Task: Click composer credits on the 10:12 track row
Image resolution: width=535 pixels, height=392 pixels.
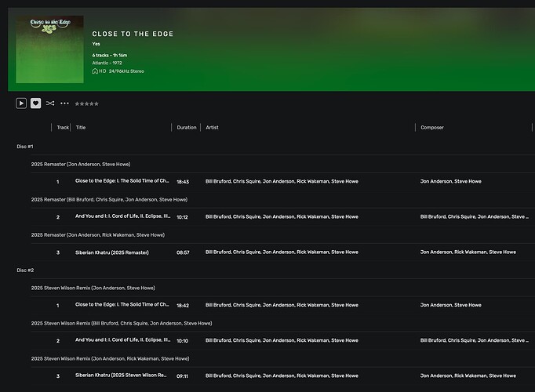Action: click(x=475, y=217)
